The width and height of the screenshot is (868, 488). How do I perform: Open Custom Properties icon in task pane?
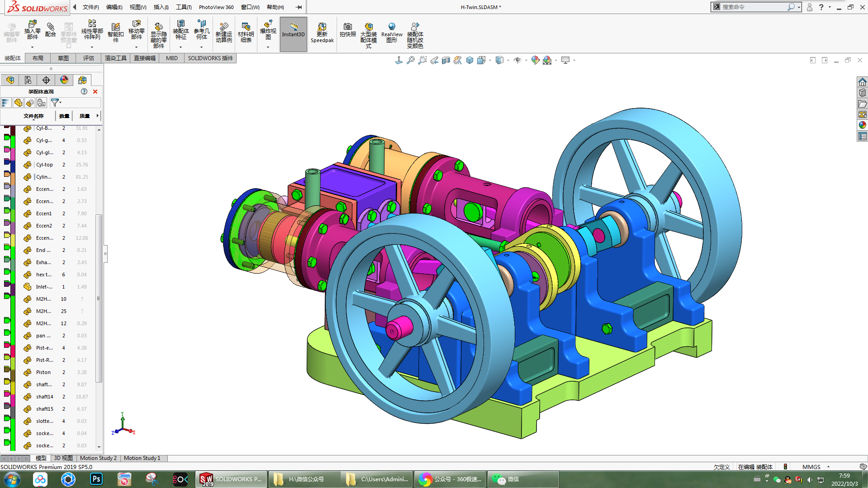tap(863, 136)
